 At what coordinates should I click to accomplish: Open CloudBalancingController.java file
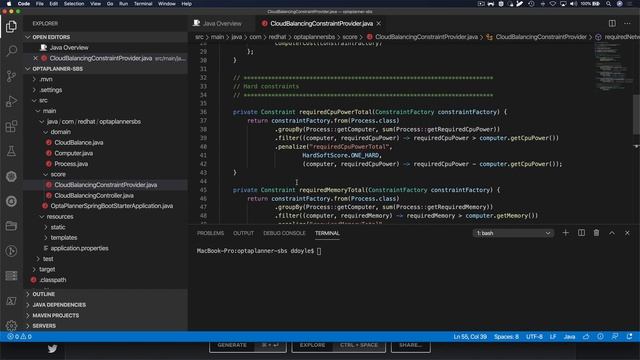coord(94,196)
